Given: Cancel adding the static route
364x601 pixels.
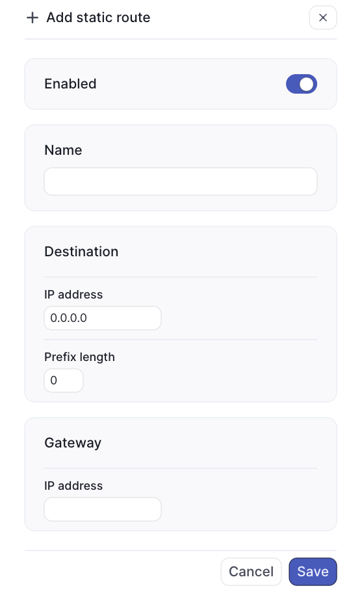Looking at the screenshot, I should [x=251, y=572].
